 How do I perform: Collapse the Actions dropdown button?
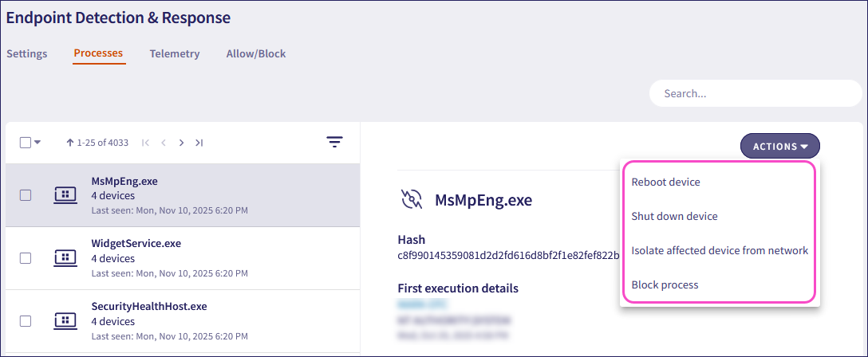pos(779,146)
